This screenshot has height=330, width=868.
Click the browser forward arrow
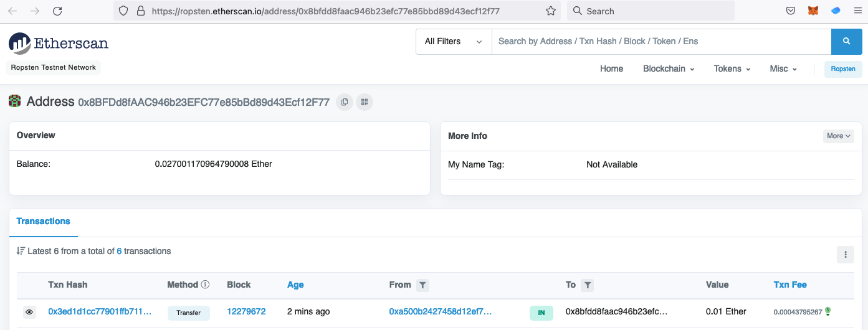click(x=35, y=11)
